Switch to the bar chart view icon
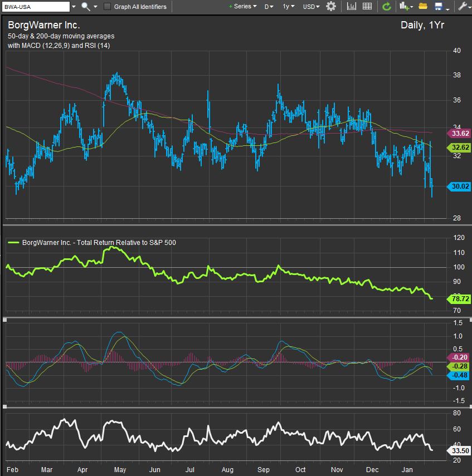The width and height of the screenshot is (472, 476). (351, 6)
